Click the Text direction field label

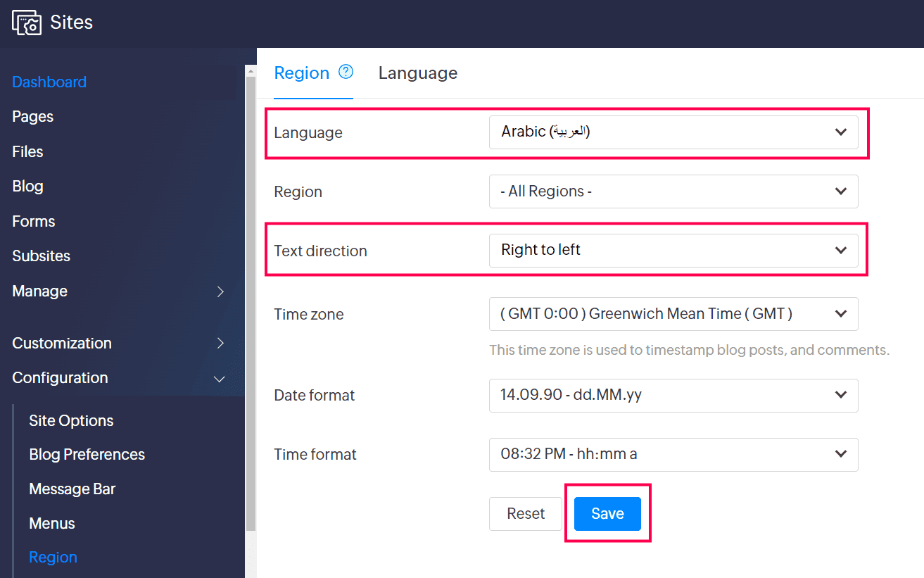[x=320, y=251]
